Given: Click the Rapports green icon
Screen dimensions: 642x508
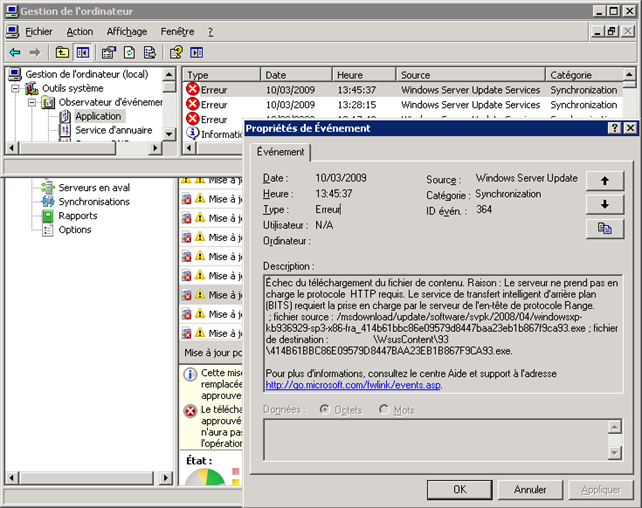Looking at the screenshot, I should 48,216.
